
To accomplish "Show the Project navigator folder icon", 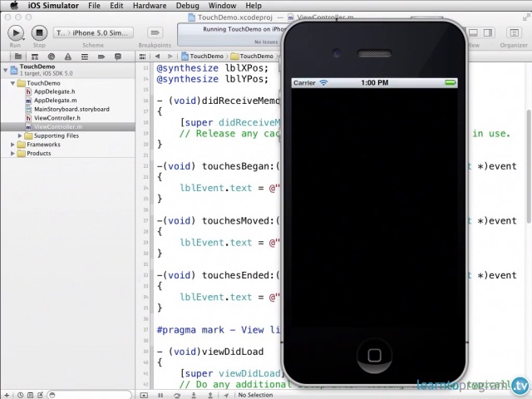I will coord(18,57).
